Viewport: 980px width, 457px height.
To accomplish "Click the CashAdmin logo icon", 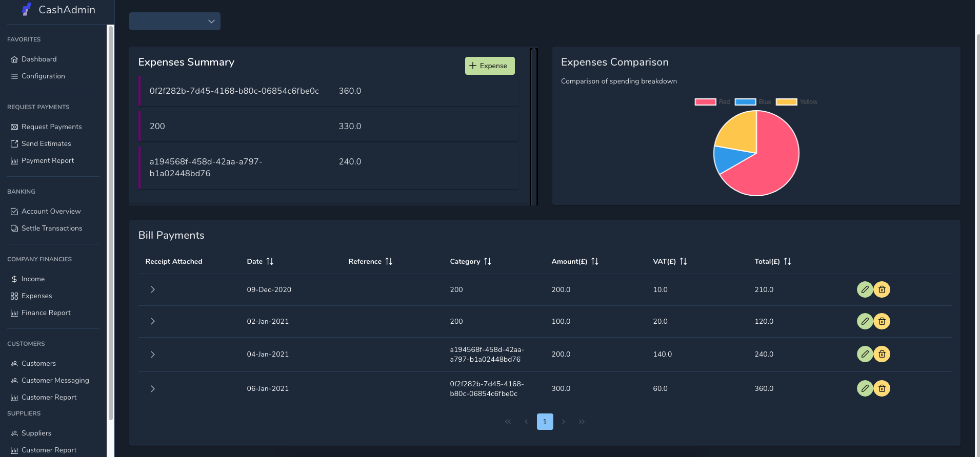I will point(27,10).
